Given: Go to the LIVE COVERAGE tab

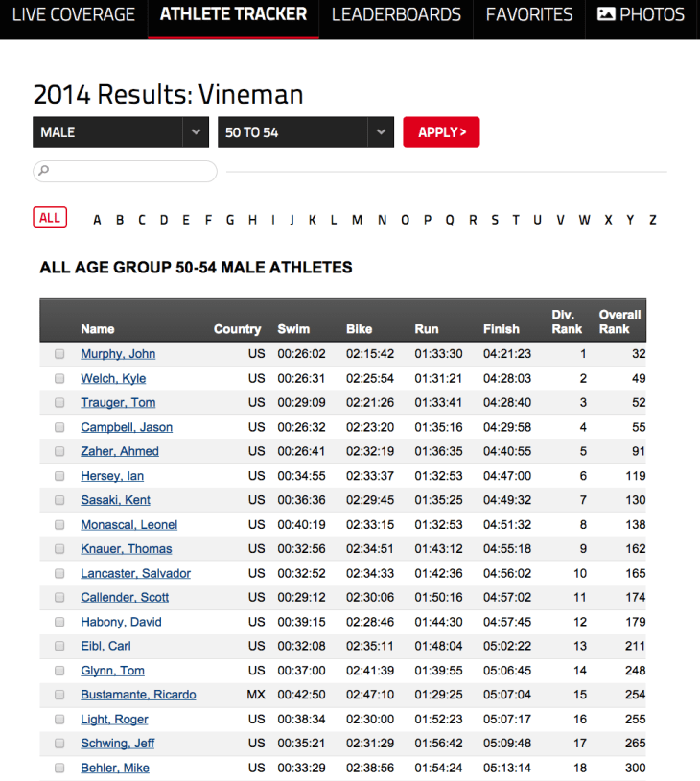Looking at the screenshot, I should [x=74, y=13].
